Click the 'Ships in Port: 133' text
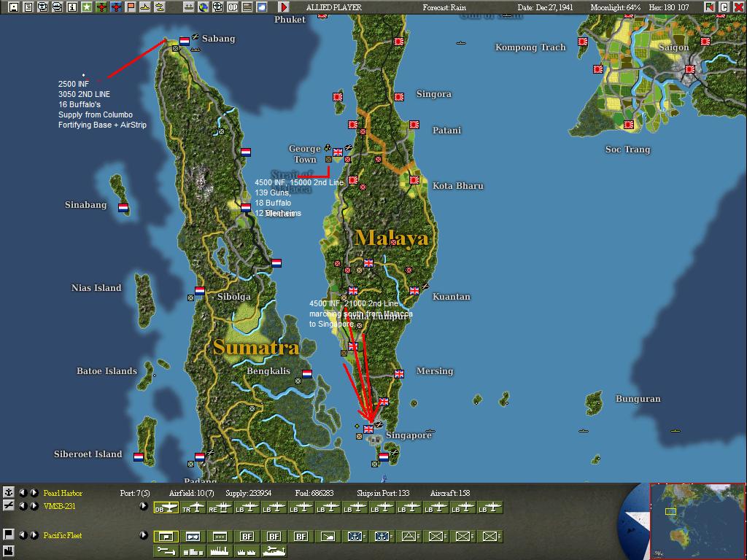Screen dimensions: 747x560 pyautogui.click(x=383, y=494)
